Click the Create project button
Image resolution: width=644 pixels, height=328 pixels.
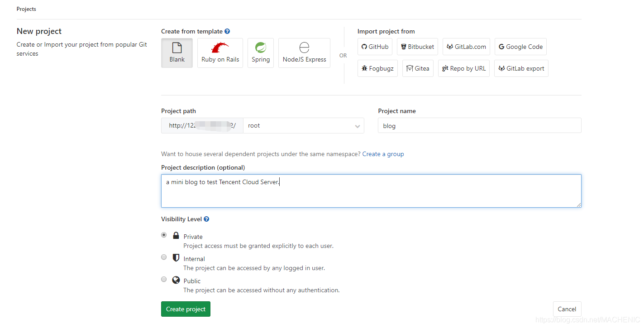pyautogui.click(x=186, y=309)
